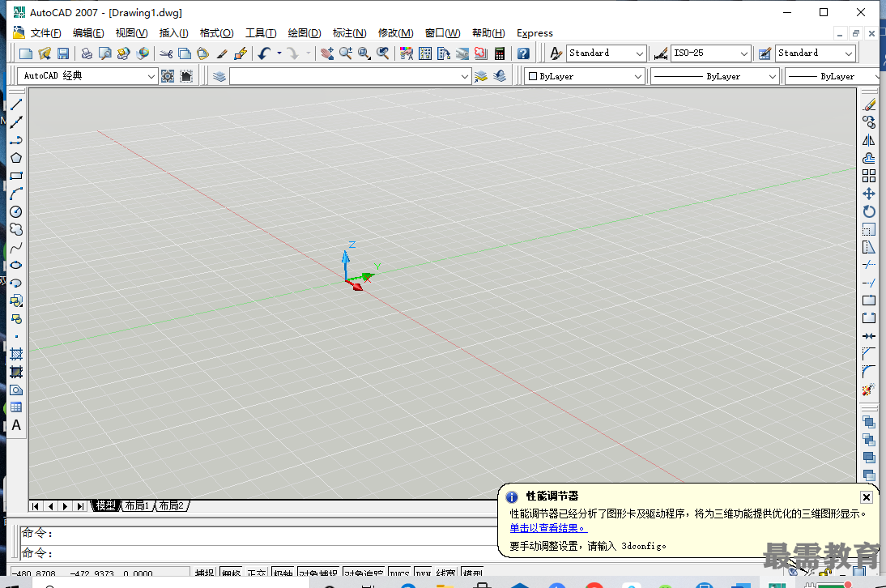The width and height of the screenshot is (886, 588).
Task: Select the Rotate modify tool
Action: point(869,212)
